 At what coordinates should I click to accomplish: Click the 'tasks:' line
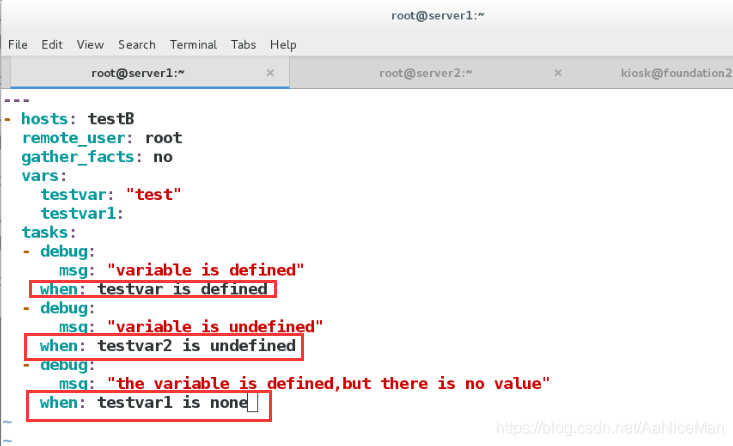(49, 232)
